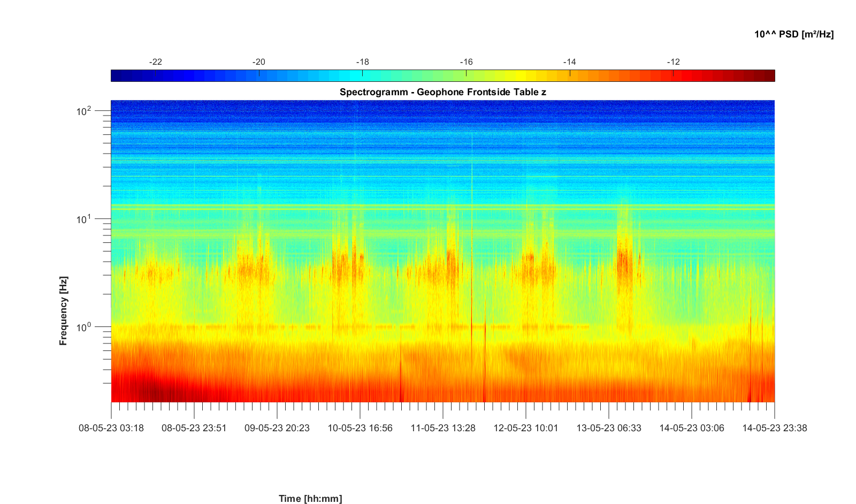Click the 10^2 y-axis tick label
This screenshot has height=504, width=856.
[x=84, y=111]
